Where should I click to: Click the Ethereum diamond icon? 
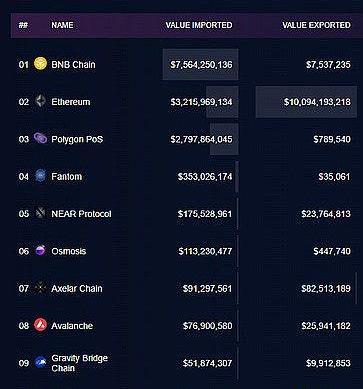click(40, 101)
